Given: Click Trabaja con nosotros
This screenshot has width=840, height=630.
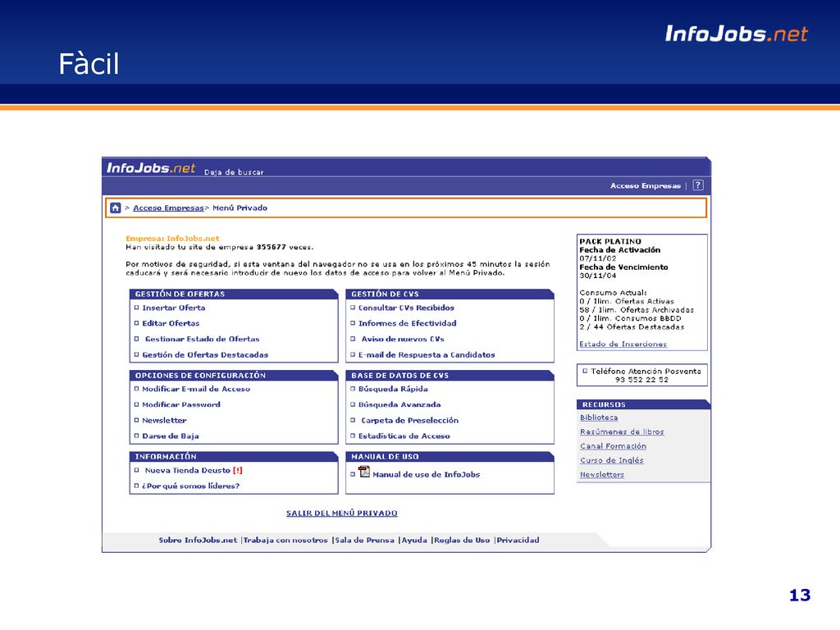Looking at the screenshot, I should (x=285, y=540).
